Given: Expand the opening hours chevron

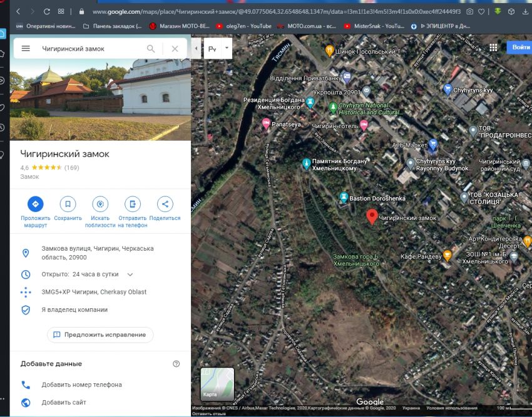Looking at the screenshot, I should [130, 274].
